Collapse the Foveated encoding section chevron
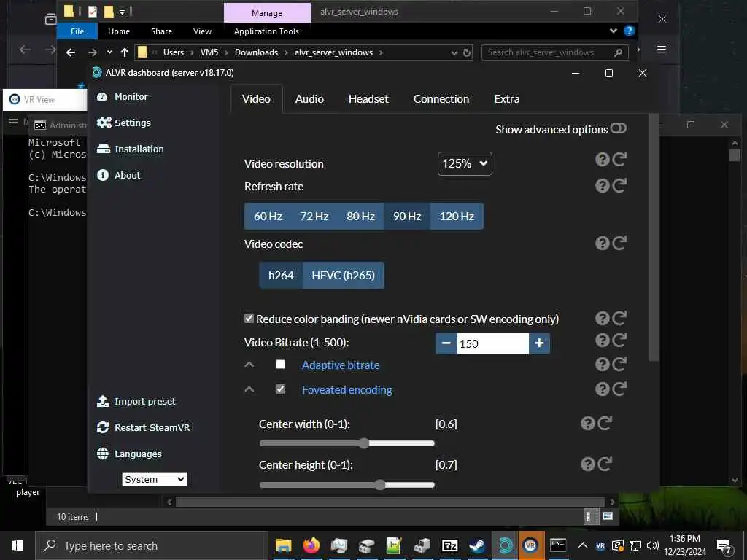The width and height of the screenshot is (747, 560). tap(249, 389)
